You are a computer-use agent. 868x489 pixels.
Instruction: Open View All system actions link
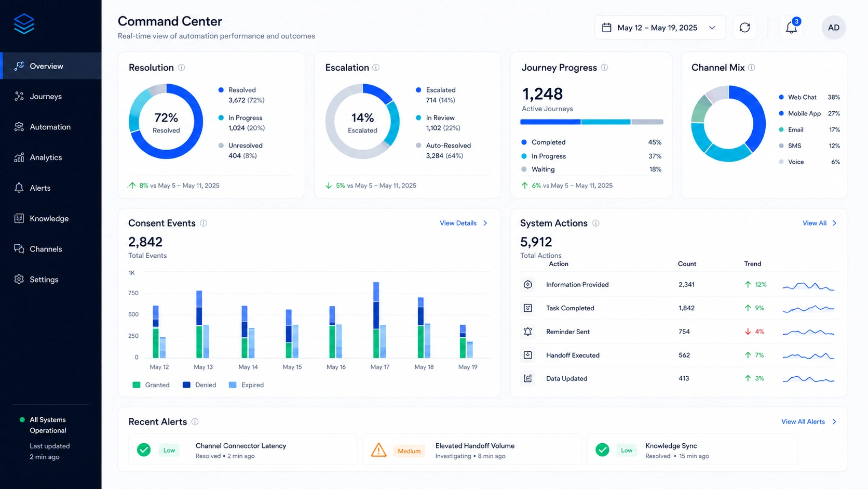[820, 223]
